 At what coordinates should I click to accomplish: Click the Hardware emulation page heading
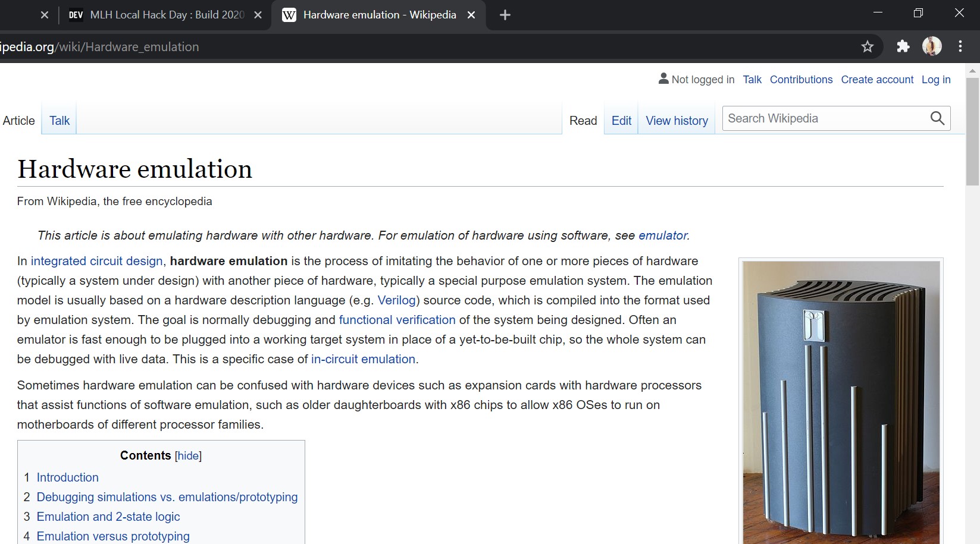pos(134,169)
